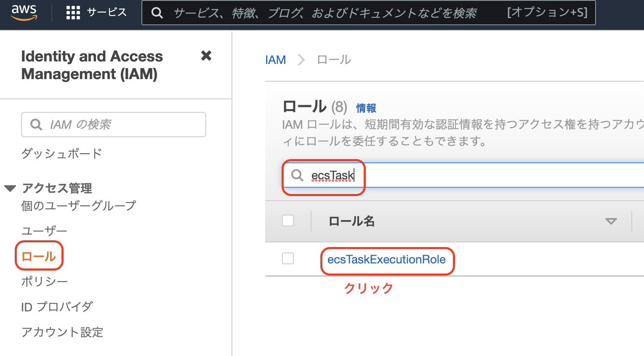
Task: Open the ecsTaskExecutionRole role details
Action: 387,260
